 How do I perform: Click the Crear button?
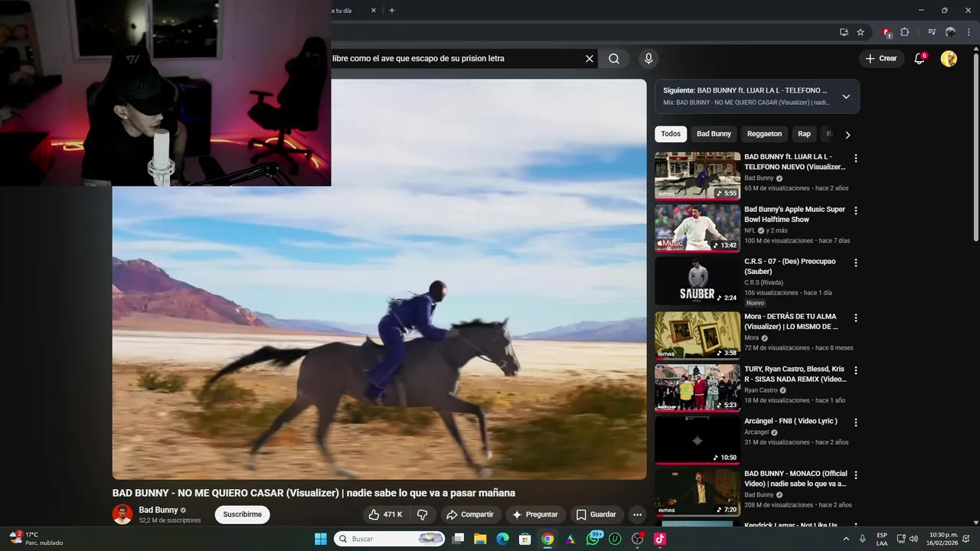pos(880,58)
